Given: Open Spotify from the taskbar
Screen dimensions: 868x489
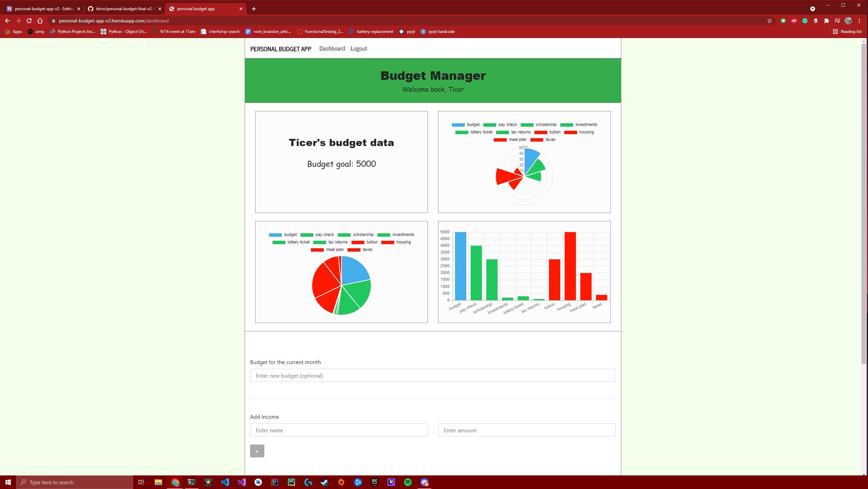Looking at the screenshot, I should 408,482.
